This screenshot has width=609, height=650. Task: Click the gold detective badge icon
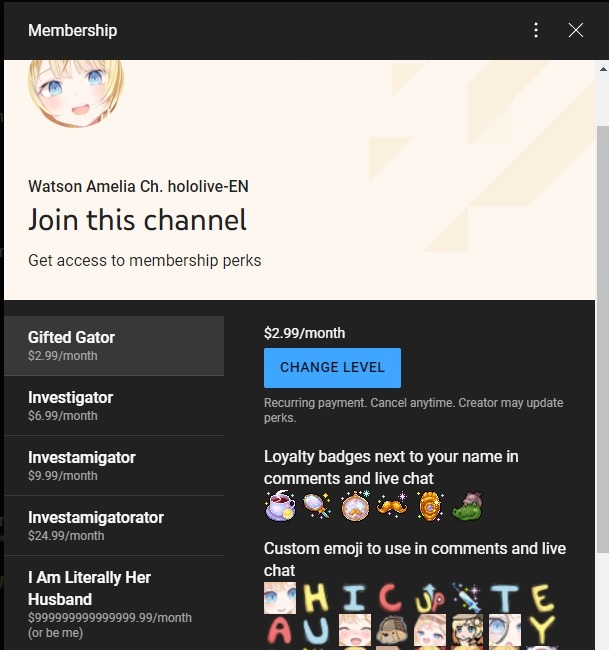(x=430, y=506)
